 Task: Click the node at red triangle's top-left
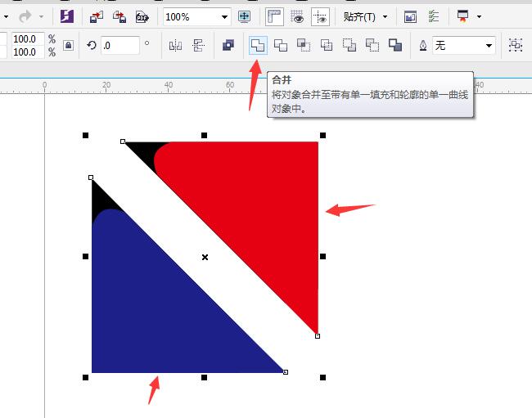(123, 142)
